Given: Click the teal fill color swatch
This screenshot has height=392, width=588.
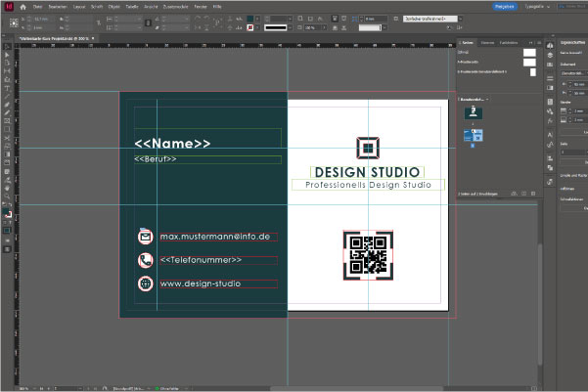Looking at the screenshot, I should [250, 19].
